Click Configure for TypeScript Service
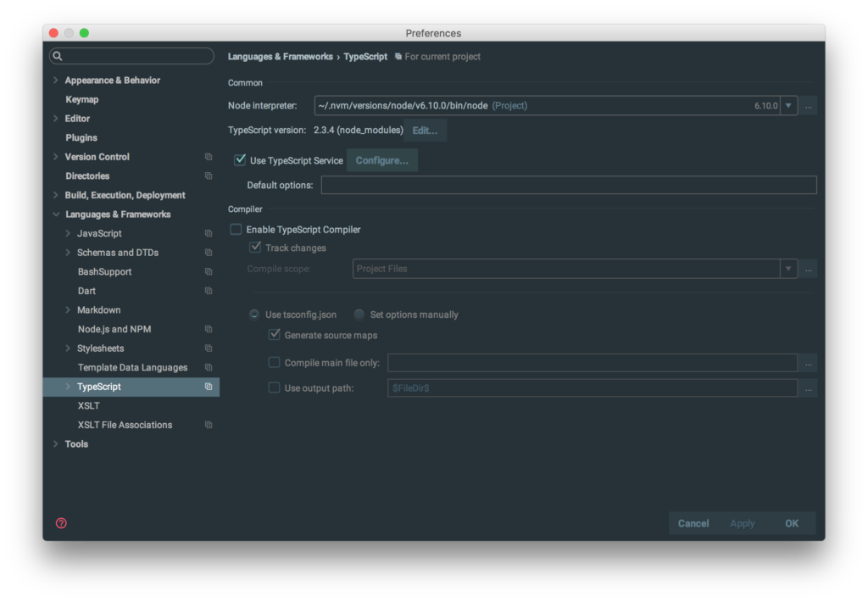This screenshot has width=868, height=602. click(x=382, y=159)
